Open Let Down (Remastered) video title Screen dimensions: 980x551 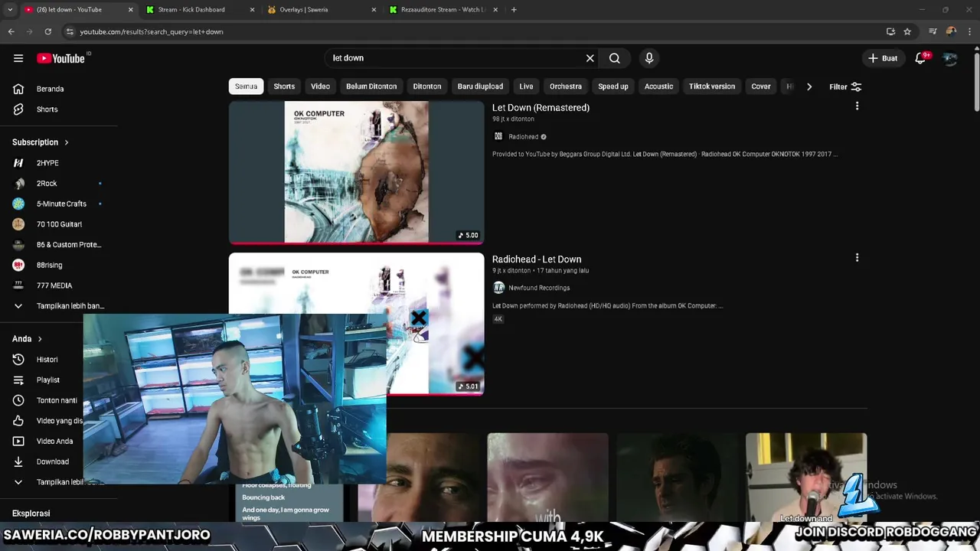click(541, 108)
